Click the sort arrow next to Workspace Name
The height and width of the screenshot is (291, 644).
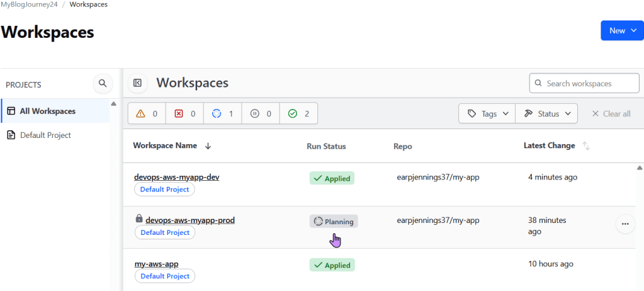point(208,146)
